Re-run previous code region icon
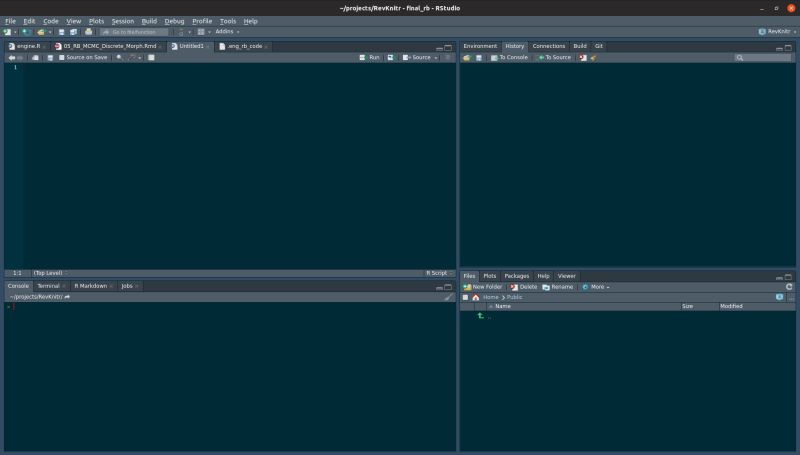The image size is (800, 455). [390, 58]
